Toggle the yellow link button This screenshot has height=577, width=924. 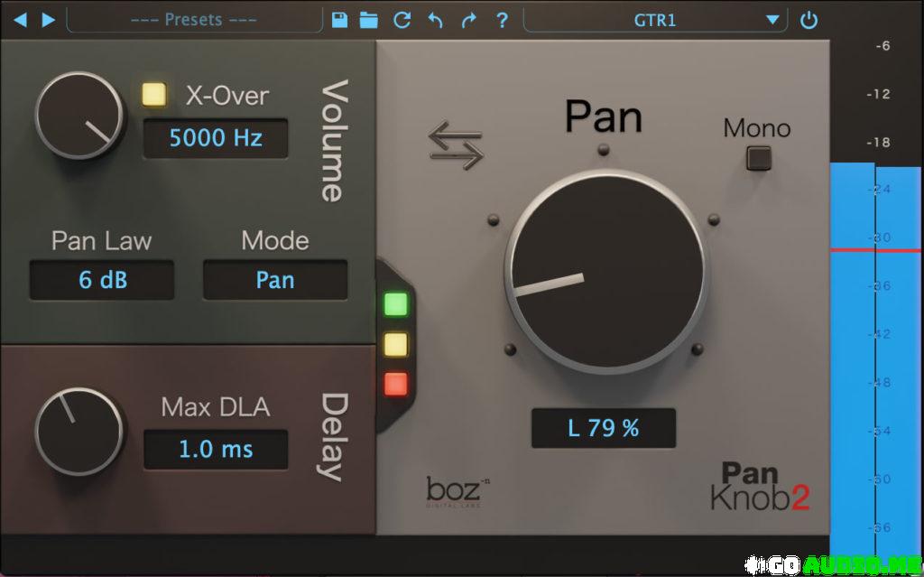click(x=396, y=345)
